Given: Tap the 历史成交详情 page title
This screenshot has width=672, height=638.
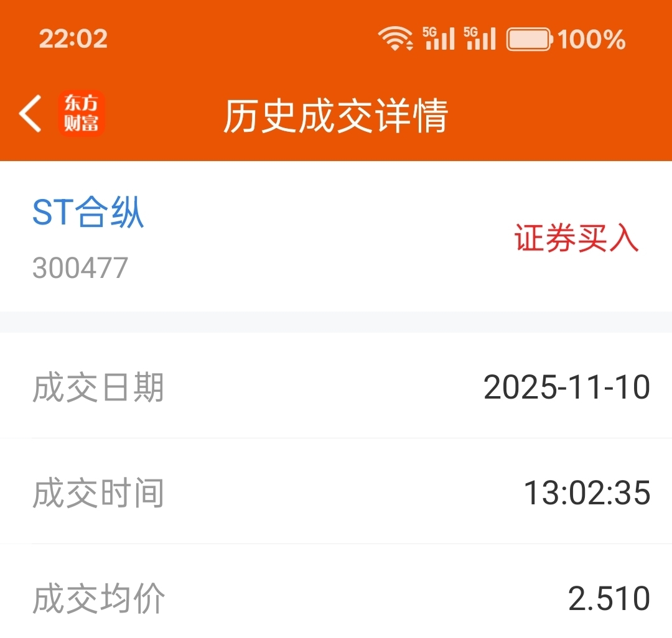Looking at the screenshot, I should coord(336,116).
